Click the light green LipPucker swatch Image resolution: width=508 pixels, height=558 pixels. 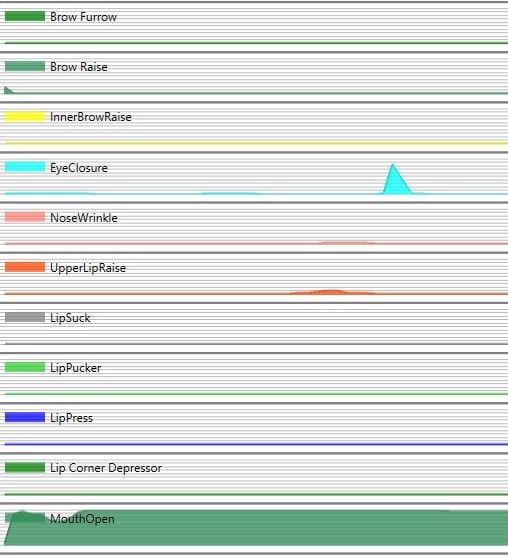tap(25, 367)
